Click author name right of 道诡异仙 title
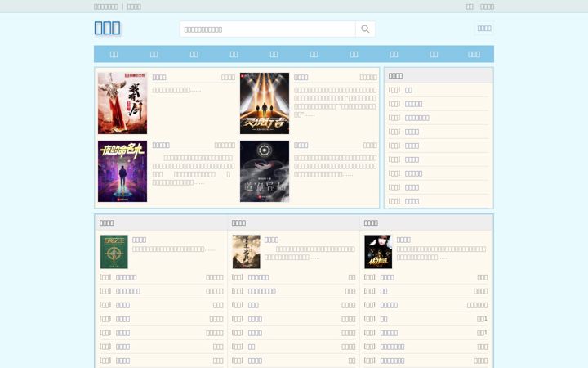Screen dimensions: 588x368 (x=370, y=145)
